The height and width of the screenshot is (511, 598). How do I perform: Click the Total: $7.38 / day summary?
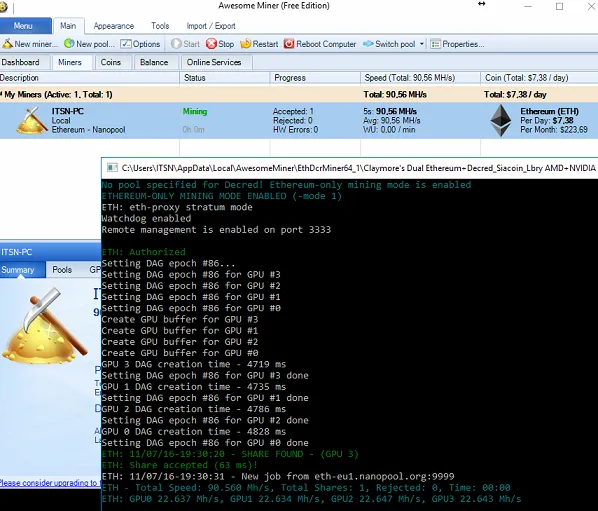pyautogui.click(x=515, y=95)
